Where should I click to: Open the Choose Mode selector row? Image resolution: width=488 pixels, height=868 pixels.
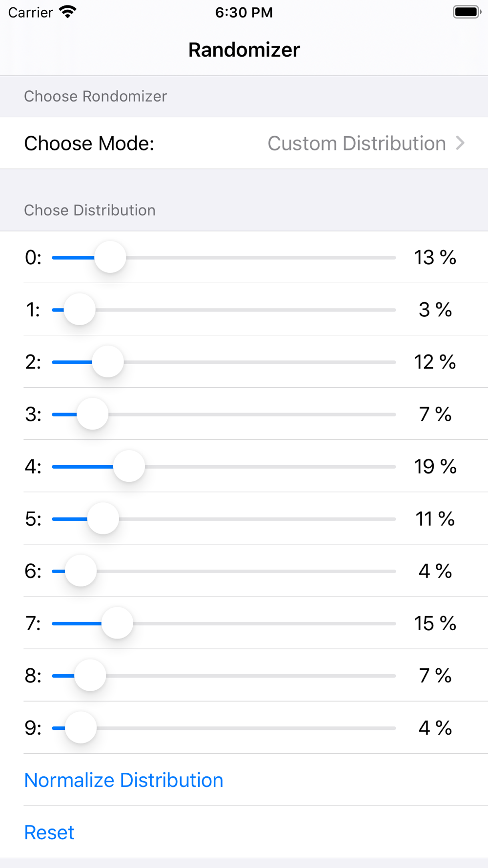tap(244, 143)
